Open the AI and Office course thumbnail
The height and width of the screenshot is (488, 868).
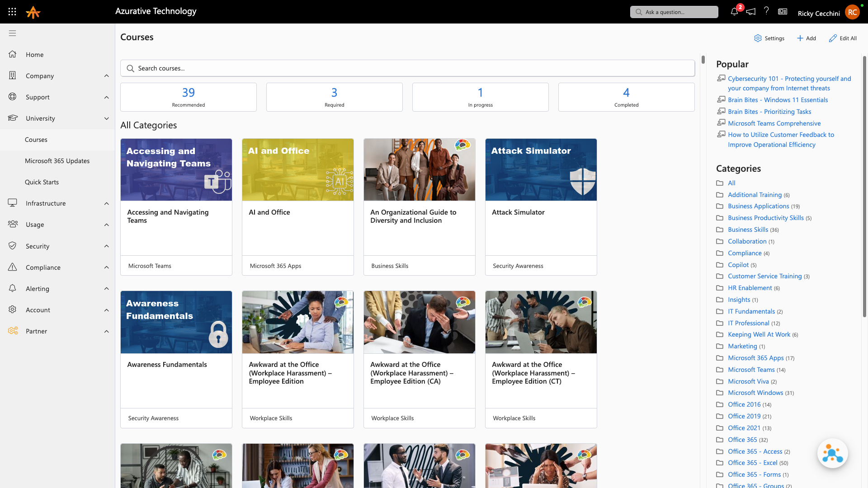coord(298,169)
